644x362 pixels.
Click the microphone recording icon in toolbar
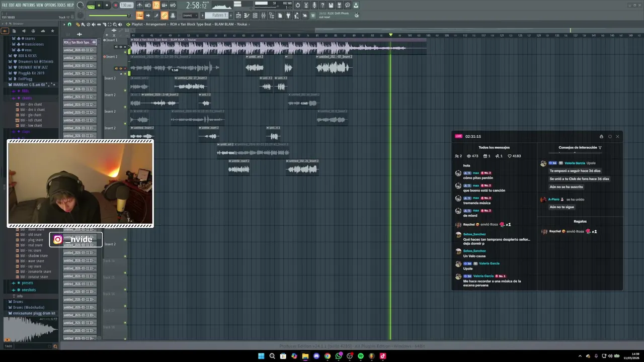(x=314, y=6)
